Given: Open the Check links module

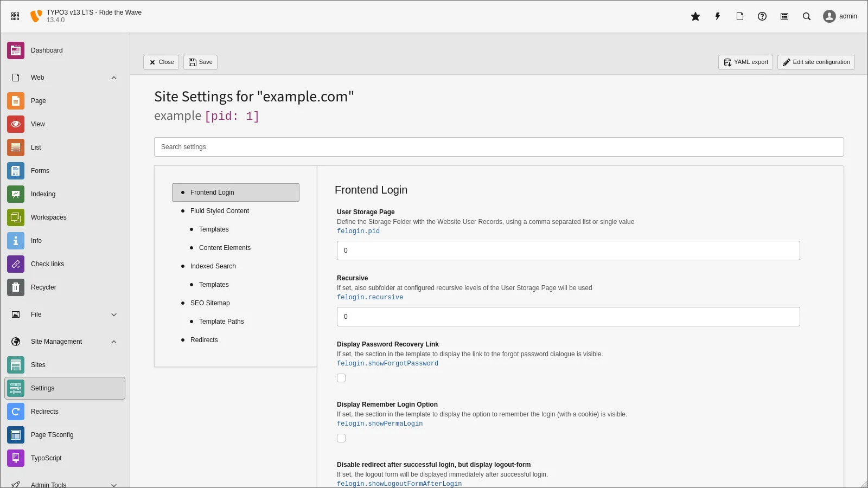Looking at the screenshot, I should click(47, 264).
